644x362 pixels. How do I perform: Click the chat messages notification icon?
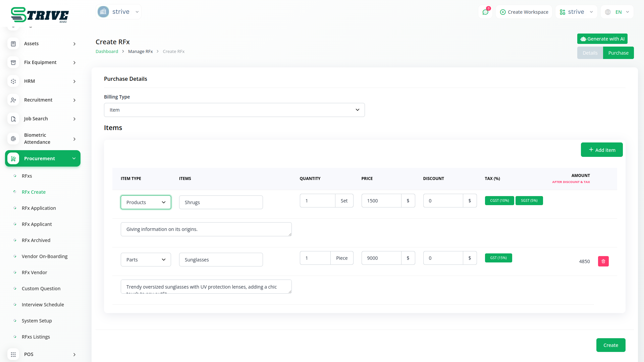485,12
